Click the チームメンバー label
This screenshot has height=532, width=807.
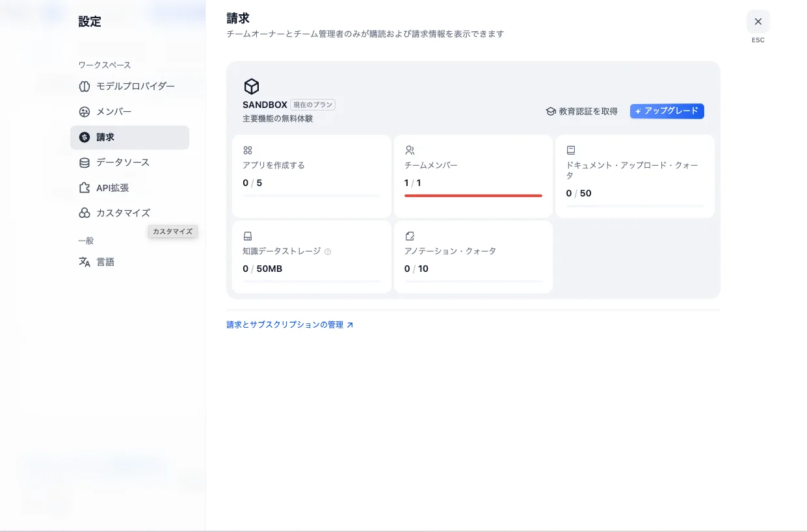click(x=431, y=165)
